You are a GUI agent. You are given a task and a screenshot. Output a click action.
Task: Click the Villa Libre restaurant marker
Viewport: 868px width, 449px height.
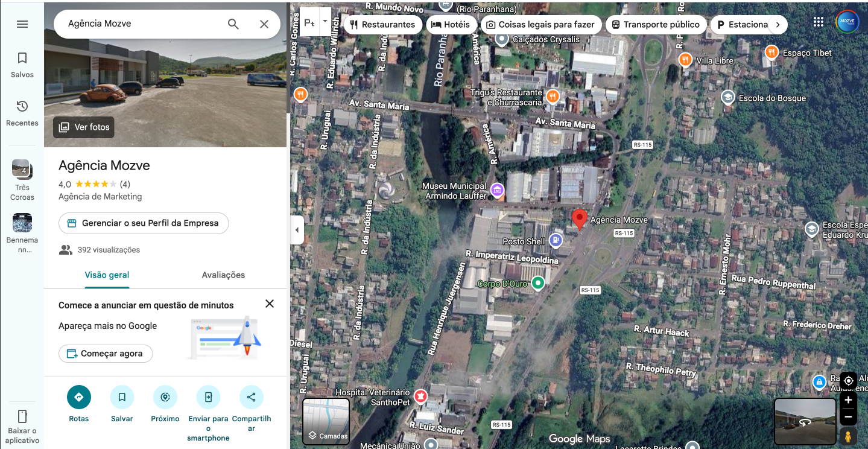[x=685, y=60]
